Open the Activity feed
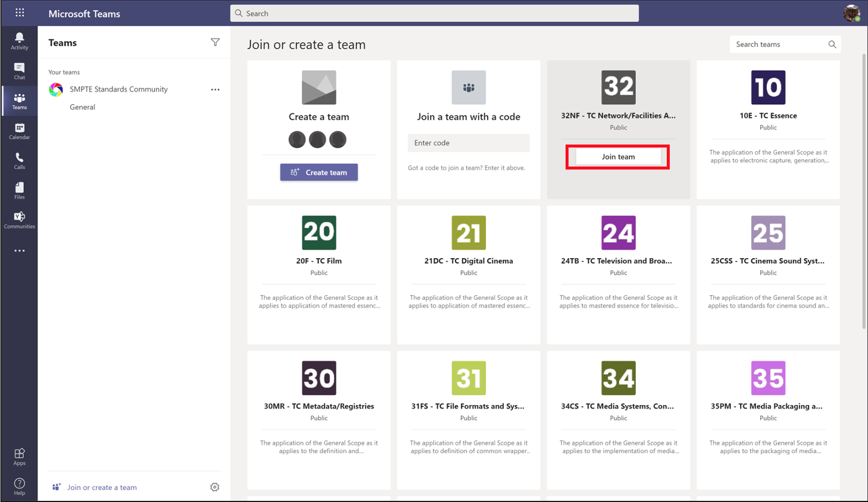The height and width of the screenshot is (502, 868). (x=19, y=40)
